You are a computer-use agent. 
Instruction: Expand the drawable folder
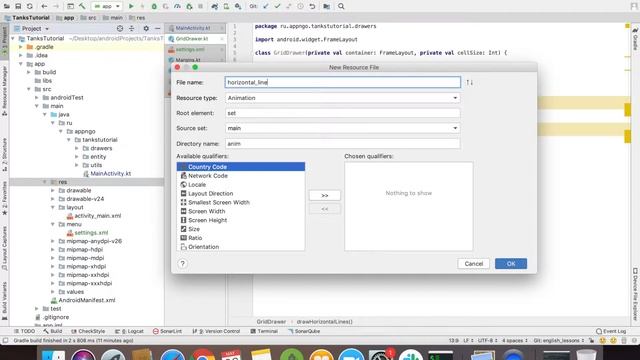(53, 191)
